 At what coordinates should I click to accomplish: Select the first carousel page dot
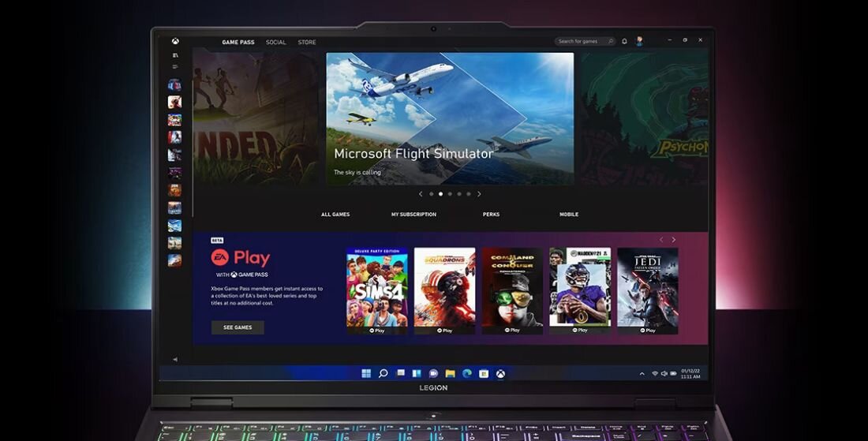pos(431,194)
